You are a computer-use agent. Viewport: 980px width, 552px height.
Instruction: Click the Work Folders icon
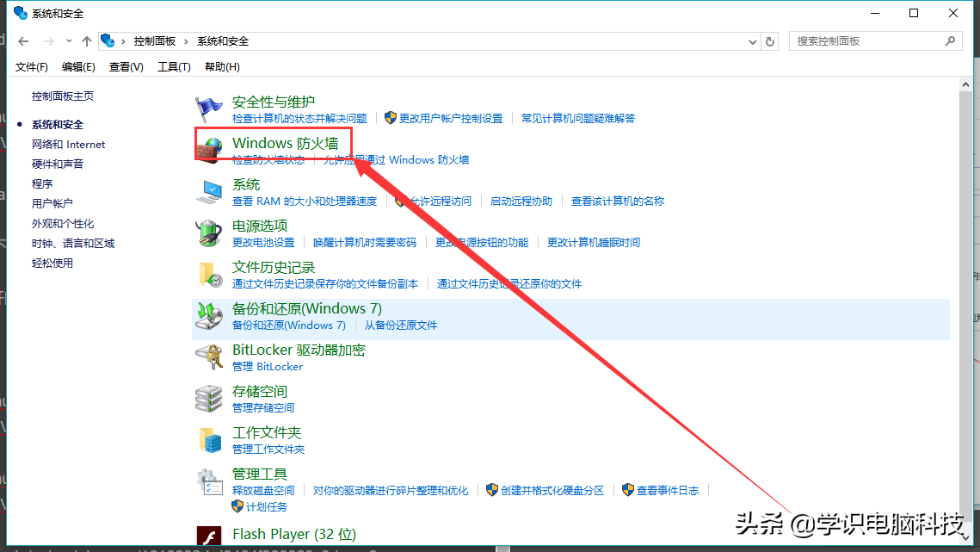tap(209, 440)
